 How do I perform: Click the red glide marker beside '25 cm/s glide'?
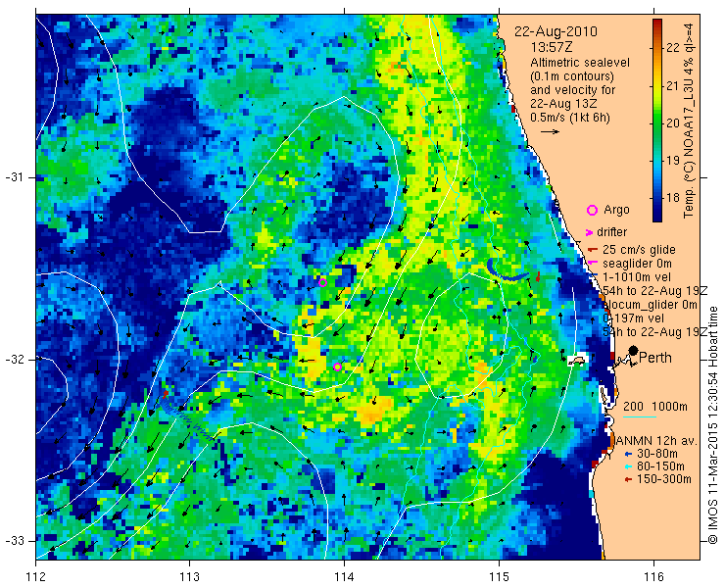(x=593, y=250)
